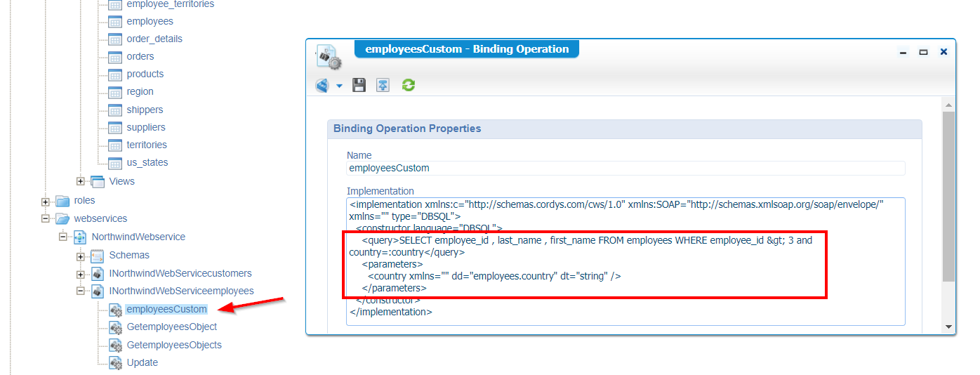980x375 pixels.
Task: Click table icon next to territories
Action: click(115, 145)
